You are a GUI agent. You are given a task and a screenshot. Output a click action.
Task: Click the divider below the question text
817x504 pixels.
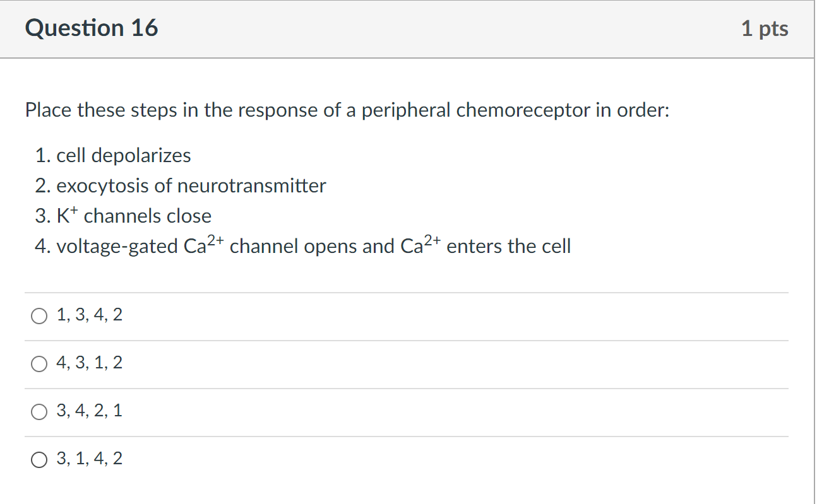click(x=407, y=292)
